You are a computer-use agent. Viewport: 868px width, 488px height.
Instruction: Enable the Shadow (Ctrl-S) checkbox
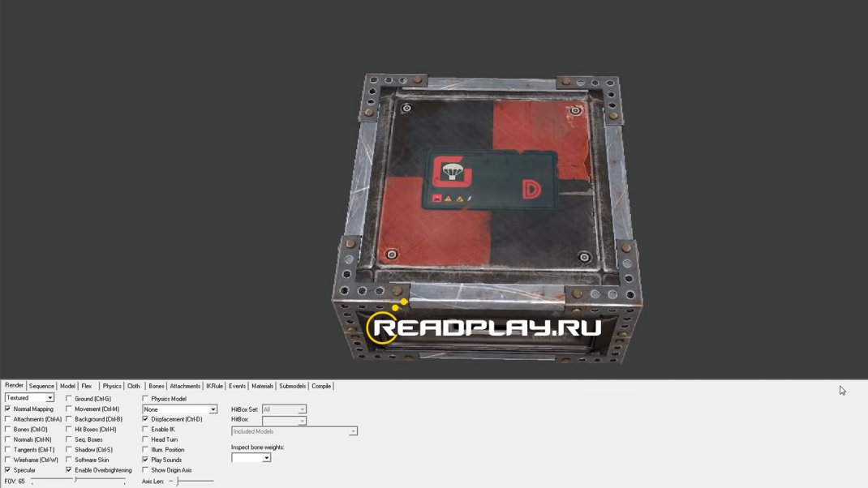point(69,450)
